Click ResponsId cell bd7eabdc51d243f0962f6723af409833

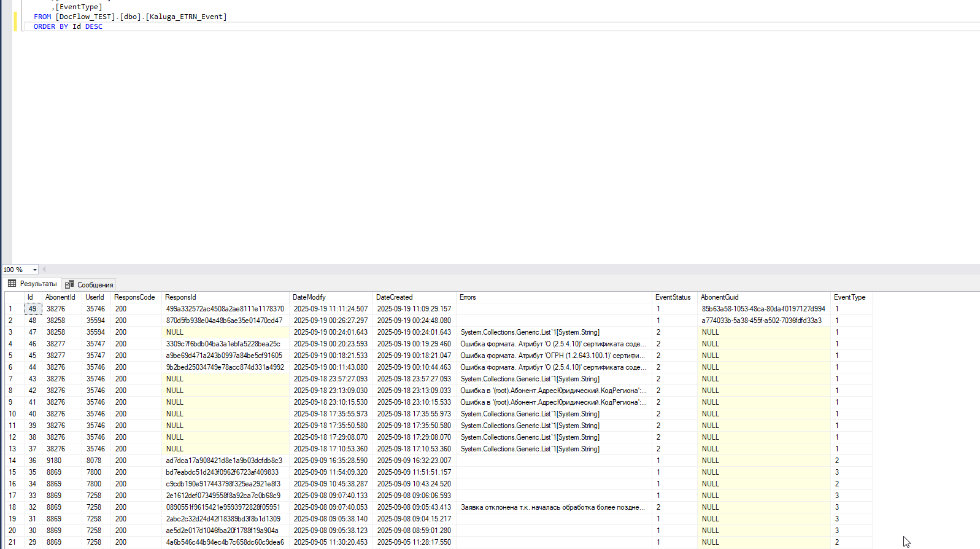(x=225, y=472)
